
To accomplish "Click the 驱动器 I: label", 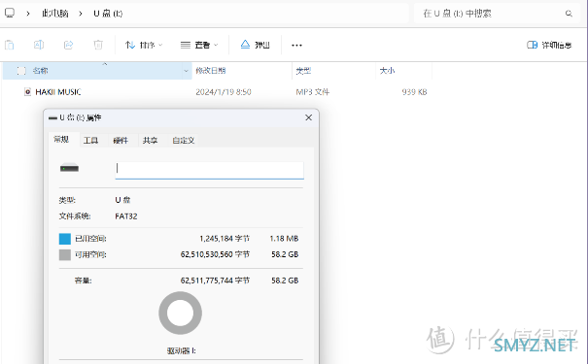I will pos(181,350).
